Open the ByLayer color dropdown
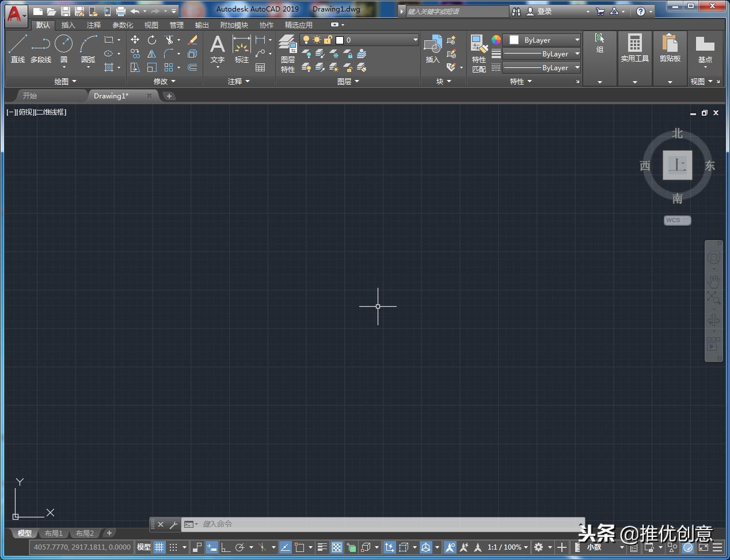This screenshot has height=560, width=730. coord(576,40)
